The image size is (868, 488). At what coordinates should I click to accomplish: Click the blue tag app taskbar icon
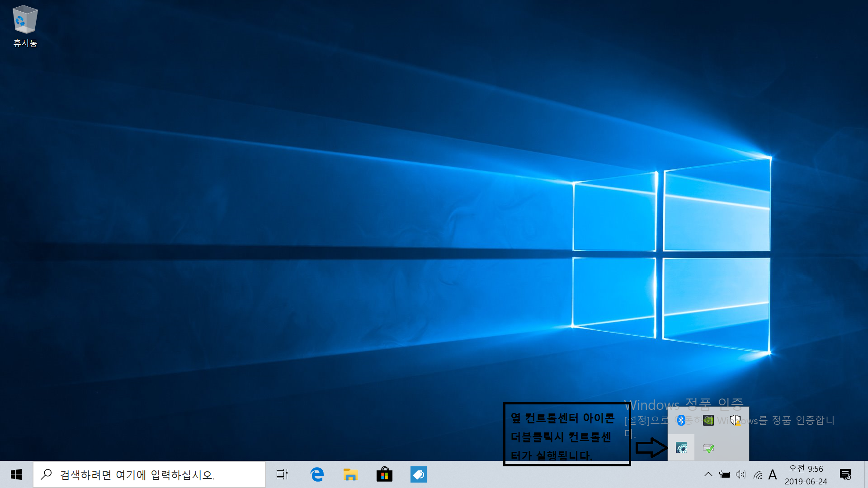[x=419, y=474]
